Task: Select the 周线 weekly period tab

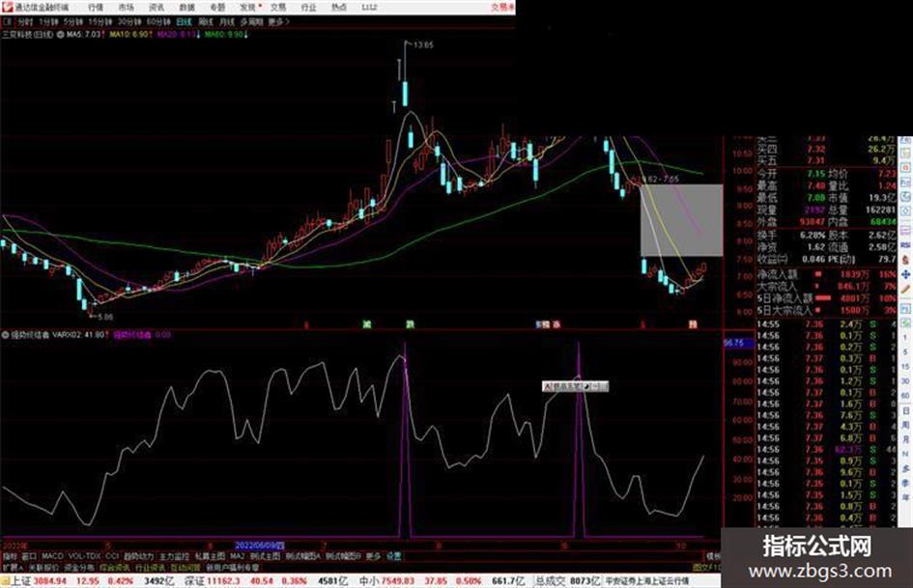Action: 206,21
